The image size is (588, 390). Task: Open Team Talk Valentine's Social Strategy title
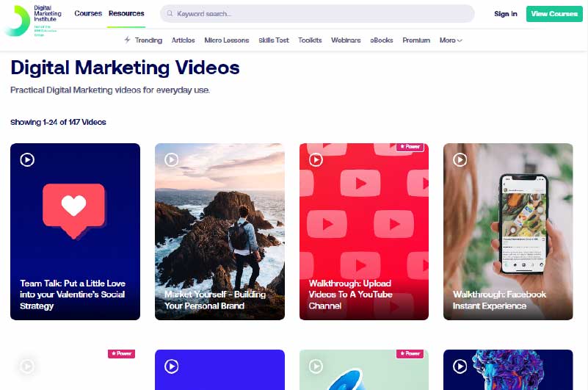tap(73, 295)
